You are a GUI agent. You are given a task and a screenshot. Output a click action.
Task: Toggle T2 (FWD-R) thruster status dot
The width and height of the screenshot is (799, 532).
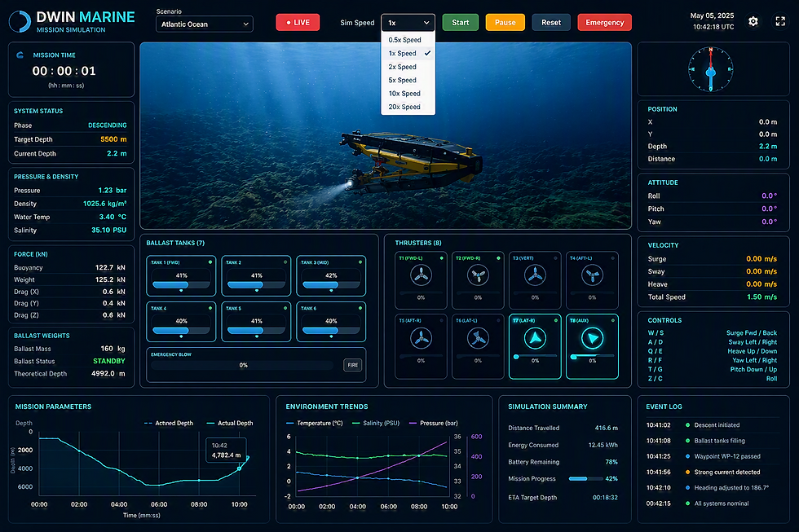(498, 258)
